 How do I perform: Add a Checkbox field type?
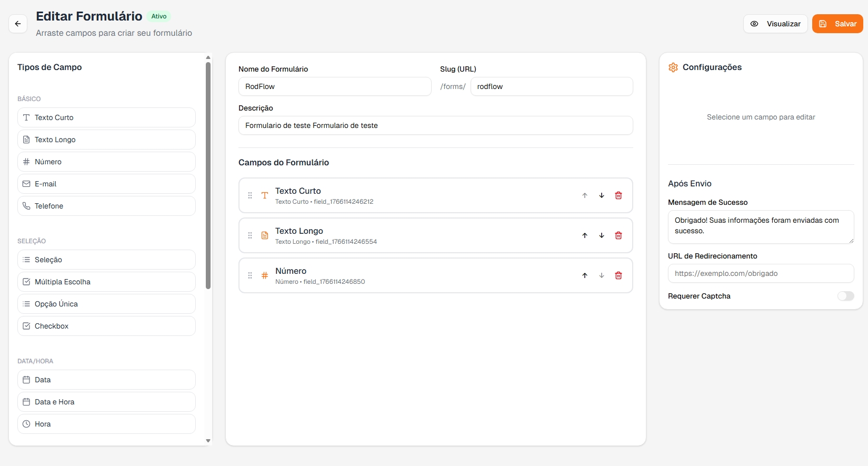tap(106, 326)
